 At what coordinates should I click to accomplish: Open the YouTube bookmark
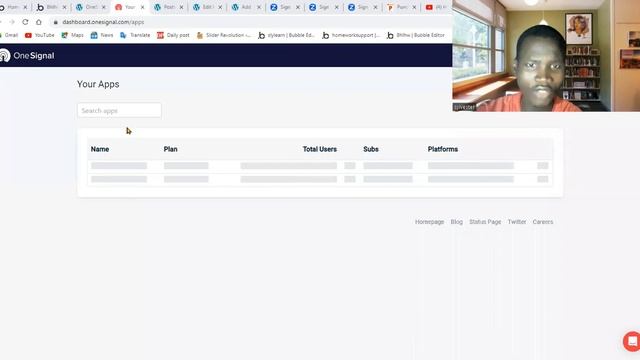point(40,36)
